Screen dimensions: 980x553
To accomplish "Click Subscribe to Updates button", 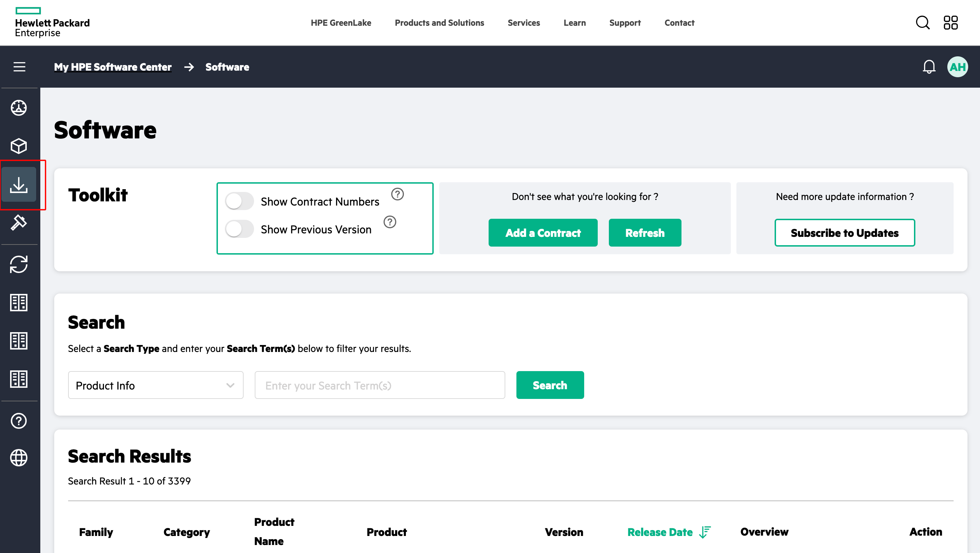I will tap(844, 233).
